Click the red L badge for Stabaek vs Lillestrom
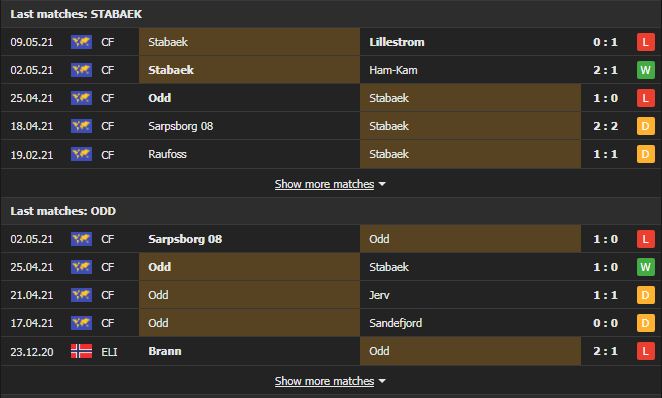Screen dimensions: 662x398 tap(646, 42)
